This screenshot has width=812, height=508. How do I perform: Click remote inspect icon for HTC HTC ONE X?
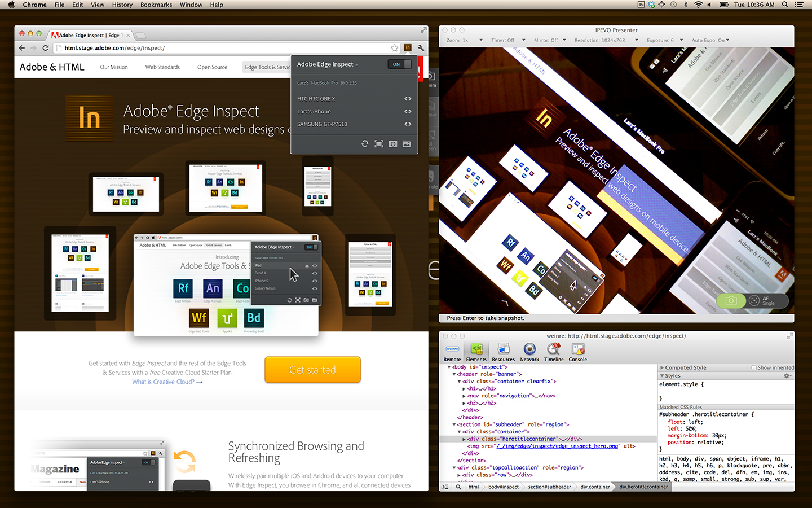(x=408, y=99)
